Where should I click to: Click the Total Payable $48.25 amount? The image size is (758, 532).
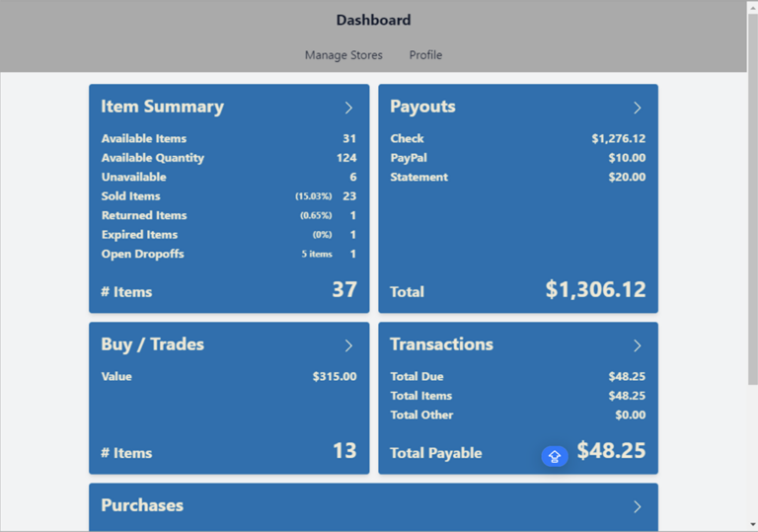point(611,451)
